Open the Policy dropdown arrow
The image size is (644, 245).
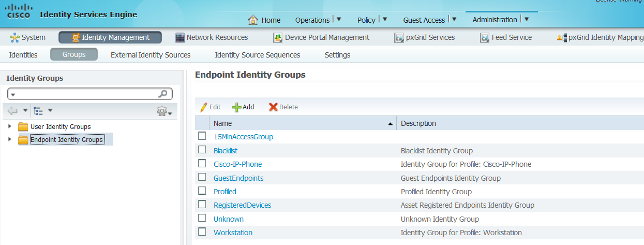[x=385, y=20]
